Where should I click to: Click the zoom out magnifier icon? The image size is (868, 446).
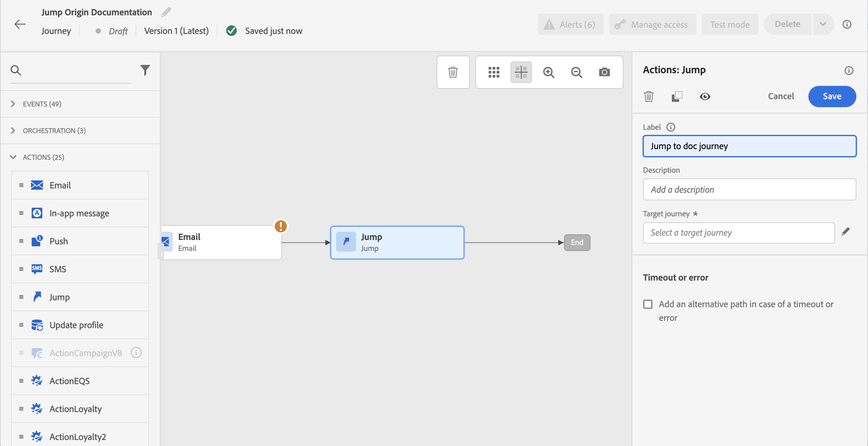(x=576, y=72)
